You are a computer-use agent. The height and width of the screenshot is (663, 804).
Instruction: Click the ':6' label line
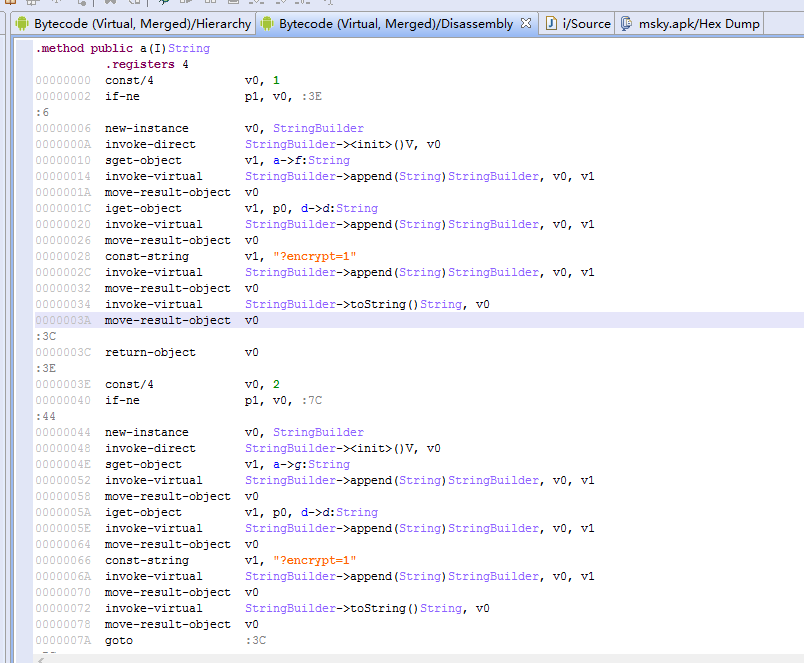point(42,112)
